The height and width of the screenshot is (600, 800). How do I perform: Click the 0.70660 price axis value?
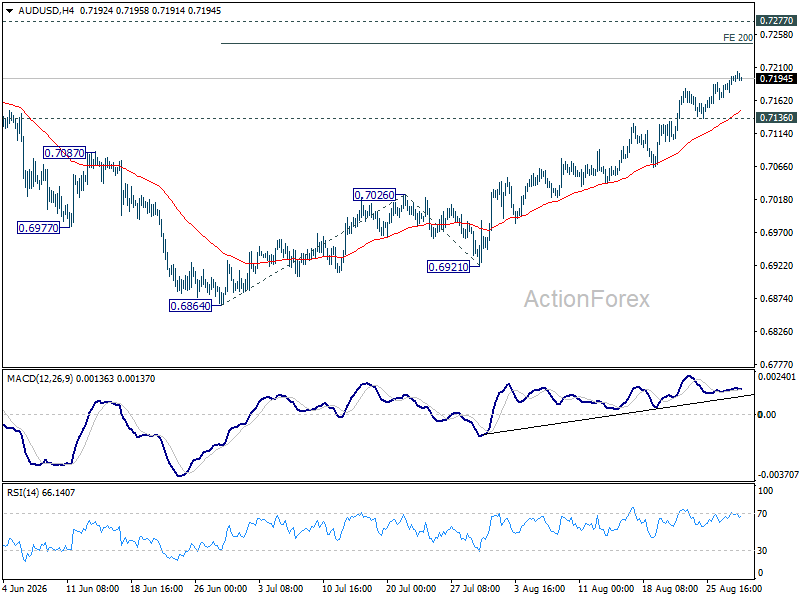(777, 166)
